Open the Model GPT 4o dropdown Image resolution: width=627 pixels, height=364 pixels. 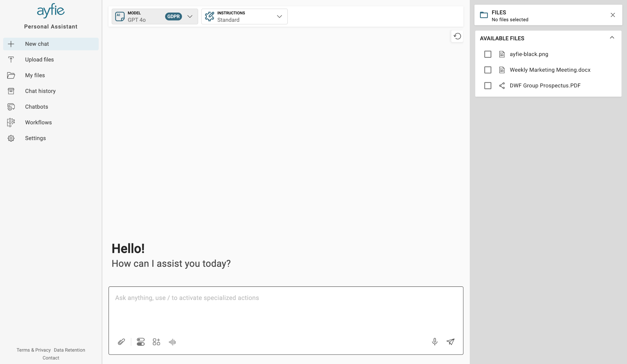coord(155,16)
